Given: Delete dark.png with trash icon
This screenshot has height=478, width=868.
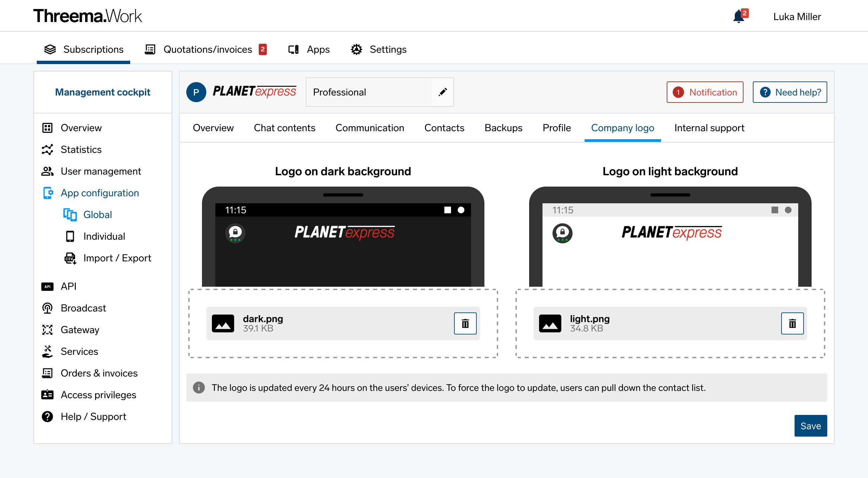Looking at the screenshot, I should coord(465,324).
